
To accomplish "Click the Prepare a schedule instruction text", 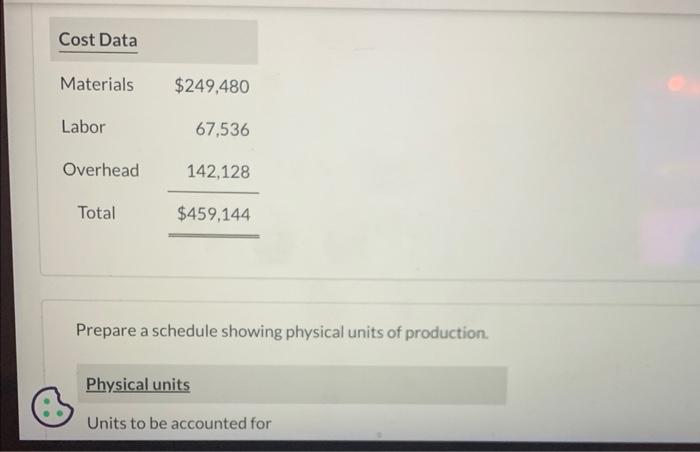I will 282,331.
